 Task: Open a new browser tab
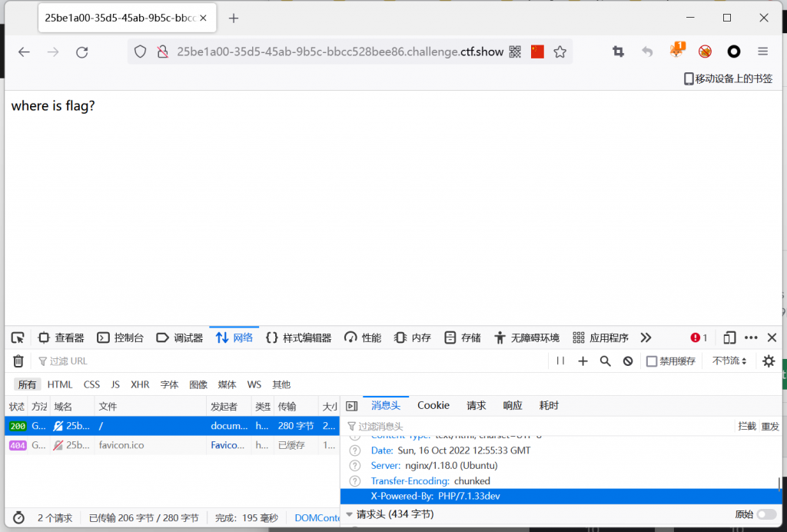(234, 18)
